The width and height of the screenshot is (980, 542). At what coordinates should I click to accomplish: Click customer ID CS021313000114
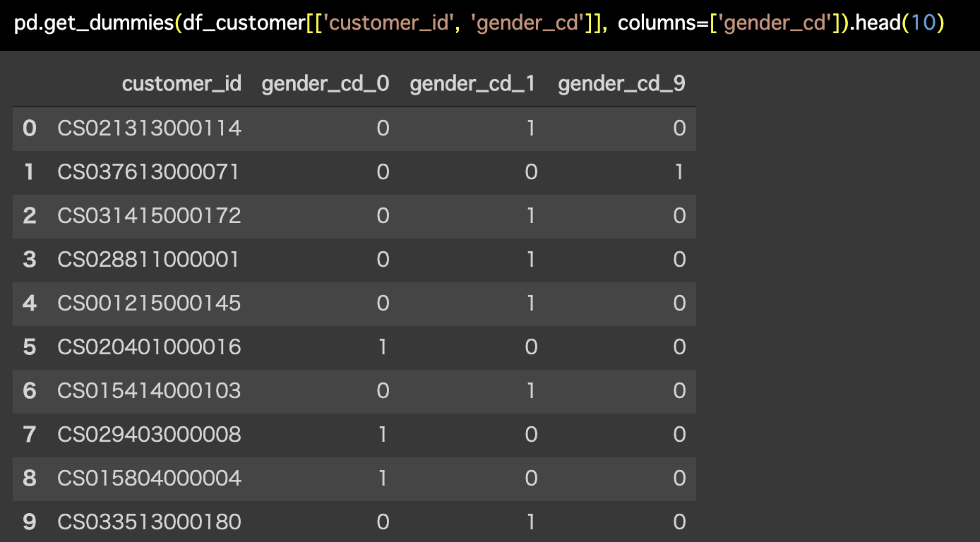point(150,128)
